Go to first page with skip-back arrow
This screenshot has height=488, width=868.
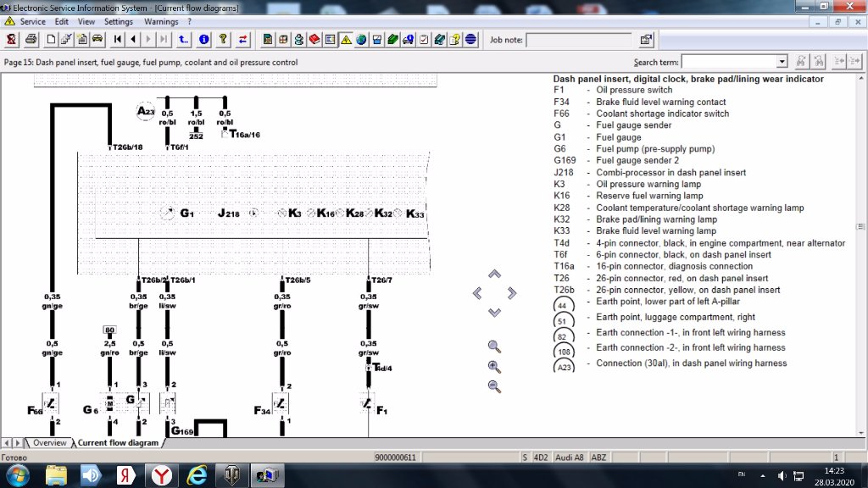coord(118,40)
